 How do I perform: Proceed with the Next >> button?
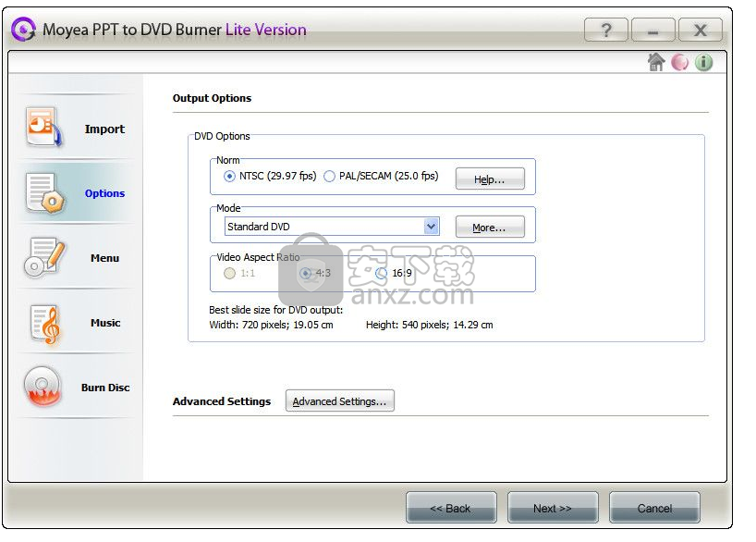(x=553, y=508)
